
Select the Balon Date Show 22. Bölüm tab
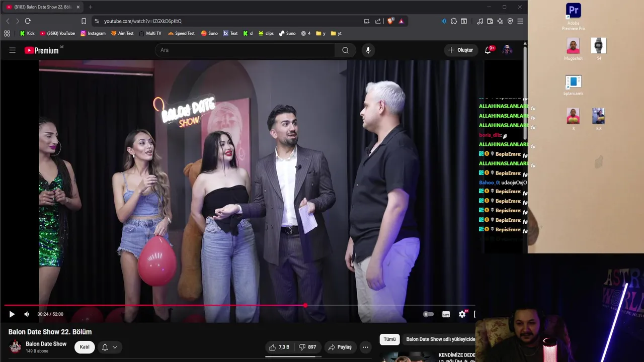(x=43, y=7)
